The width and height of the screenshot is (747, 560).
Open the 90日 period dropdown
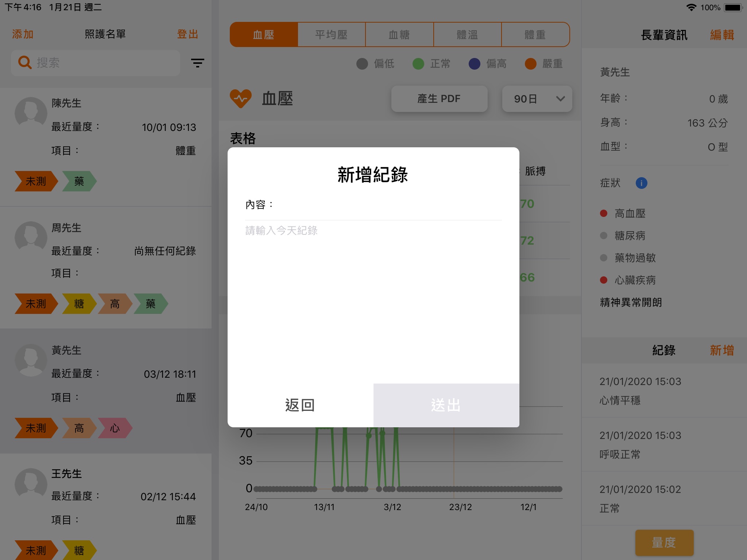[526, 99]
